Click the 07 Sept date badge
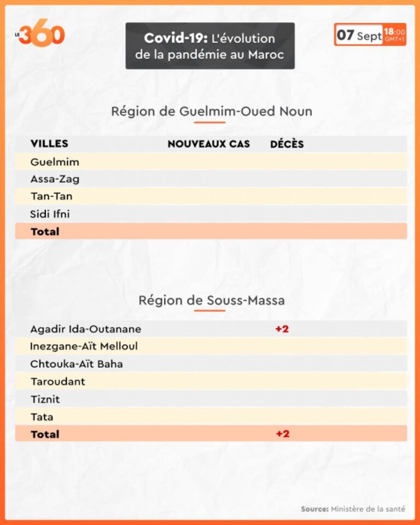The width and height of the screenshot is (420, 525). click(x=359, y=36)
